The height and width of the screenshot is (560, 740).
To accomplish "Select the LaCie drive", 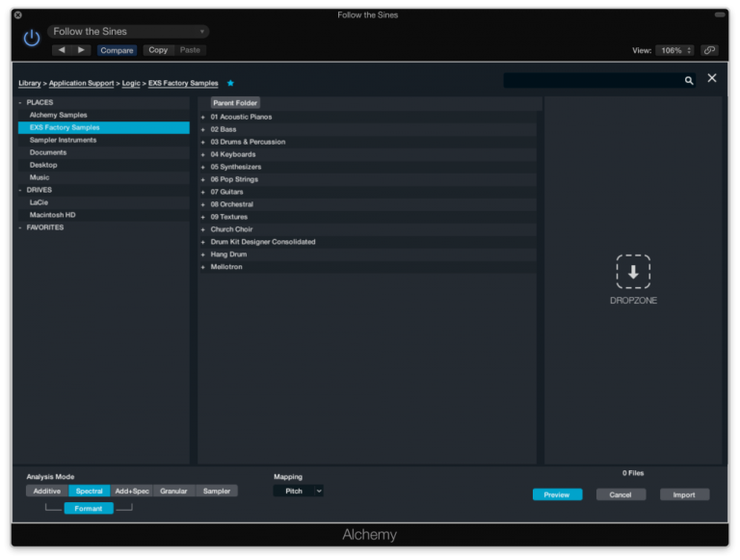I will [104, 202].
